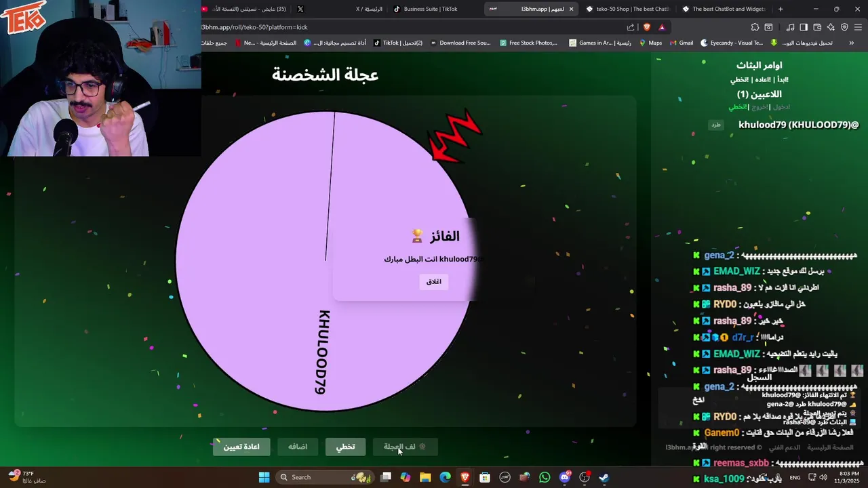Image resolution: width=868 pixels, height=488 pixels.
Task: Expand the bookmarks overflow chevron
Action: tap(852, 43)
